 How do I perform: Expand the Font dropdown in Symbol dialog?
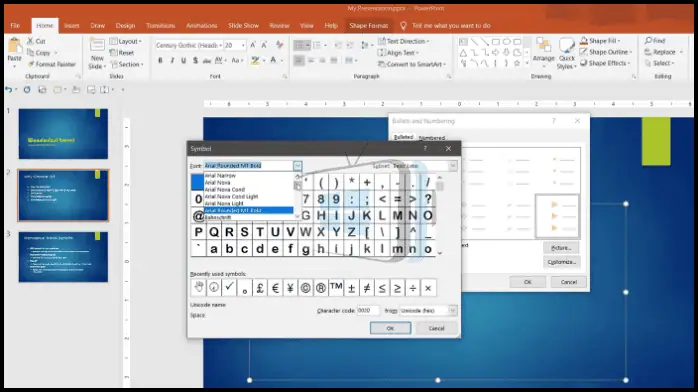[x=297, y=166]
